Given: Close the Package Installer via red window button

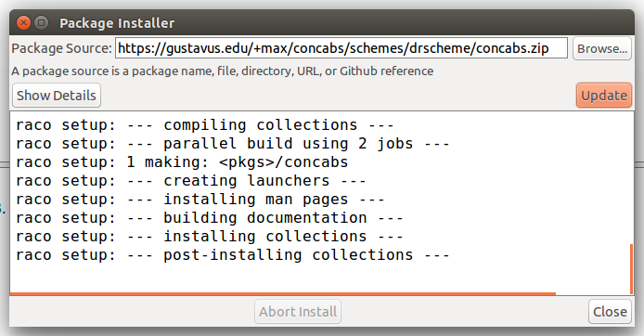Looking at the screenshot, I should pos(24,22).
